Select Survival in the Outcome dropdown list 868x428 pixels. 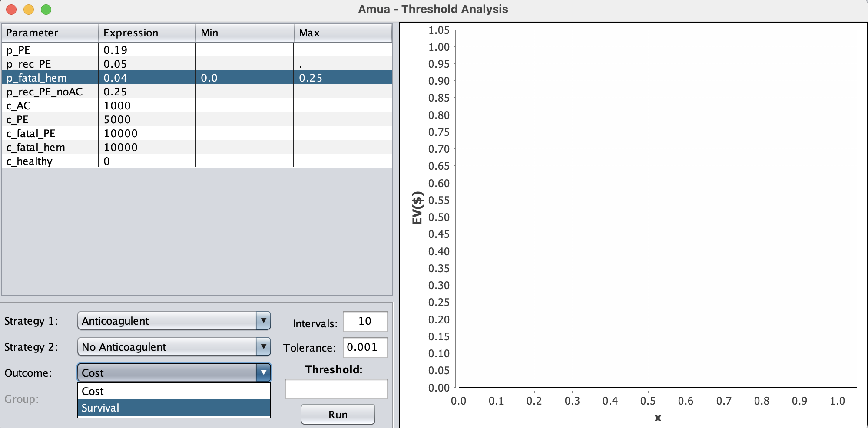(174, 408)
